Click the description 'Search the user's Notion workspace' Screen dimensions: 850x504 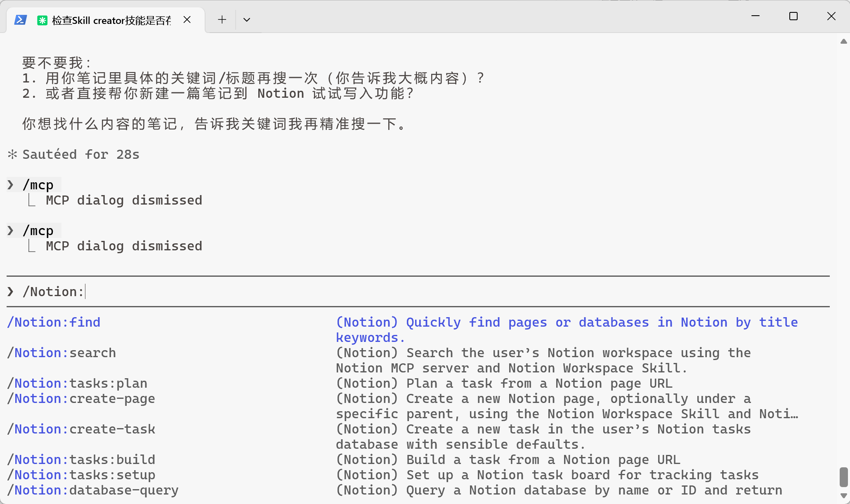pyautogui.click(x=543, y=360)
